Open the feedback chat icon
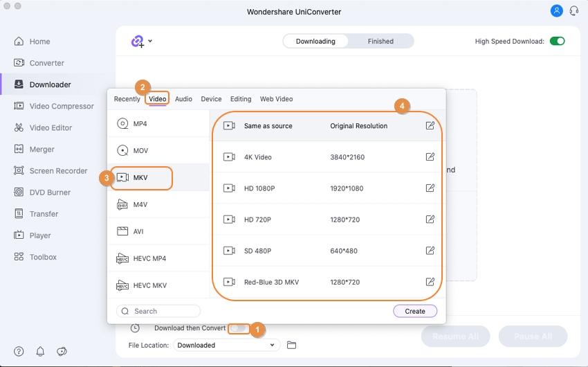The height and width of the screenshot is (367, 588). (x=62, y=351)
